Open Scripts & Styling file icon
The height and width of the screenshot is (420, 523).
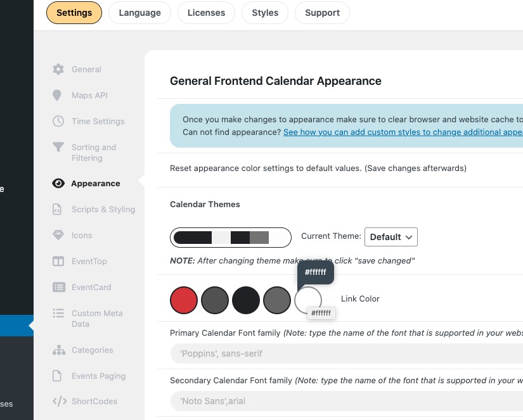pos(57,209)
